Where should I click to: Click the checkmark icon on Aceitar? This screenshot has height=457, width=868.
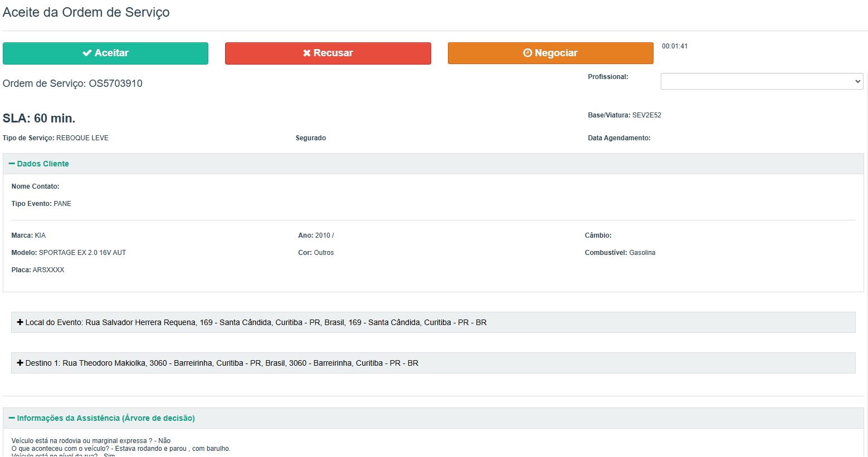click(87, 53)
